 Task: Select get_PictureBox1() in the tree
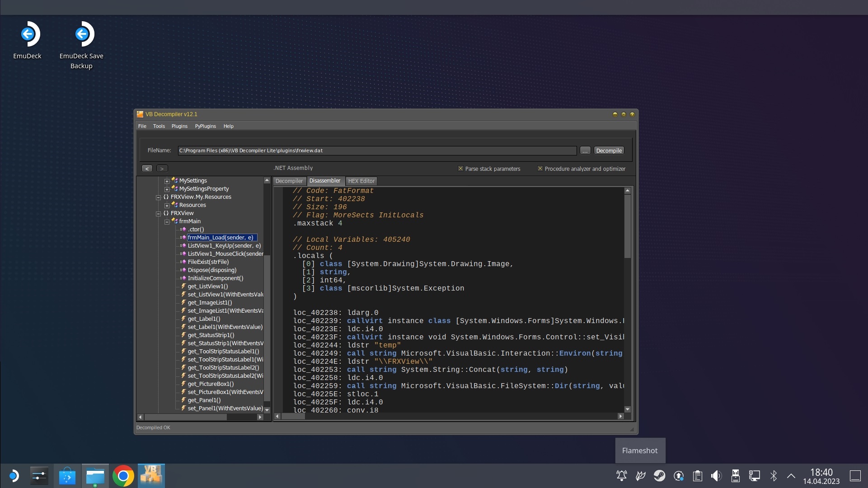coord(211,384)
